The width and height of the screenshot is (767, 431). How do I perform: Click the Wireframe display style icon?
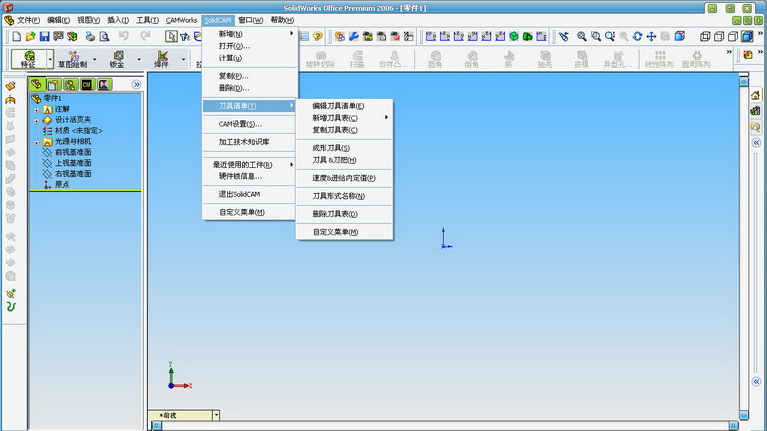(x=705, y=36)
